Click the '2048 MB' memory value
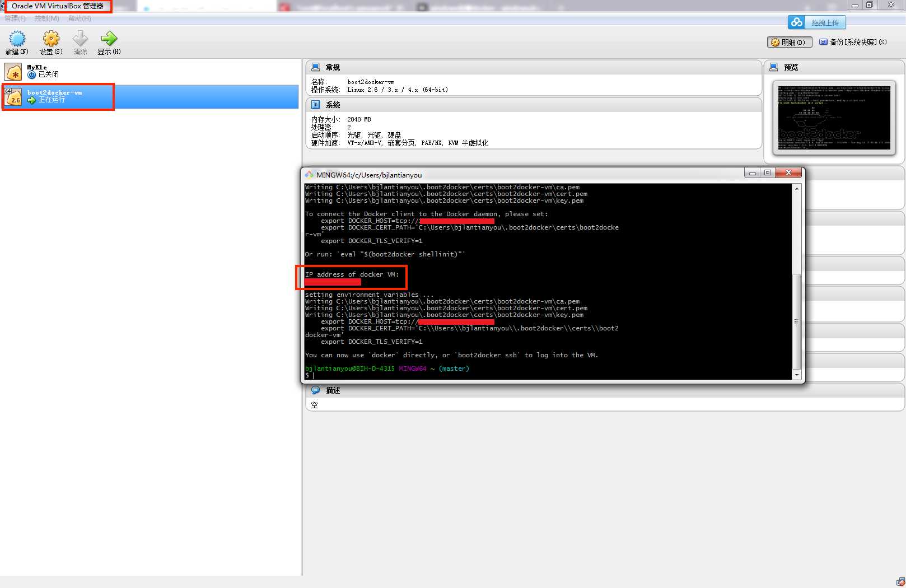The height and width of the screenshot is (588, 906). point(359,119)
